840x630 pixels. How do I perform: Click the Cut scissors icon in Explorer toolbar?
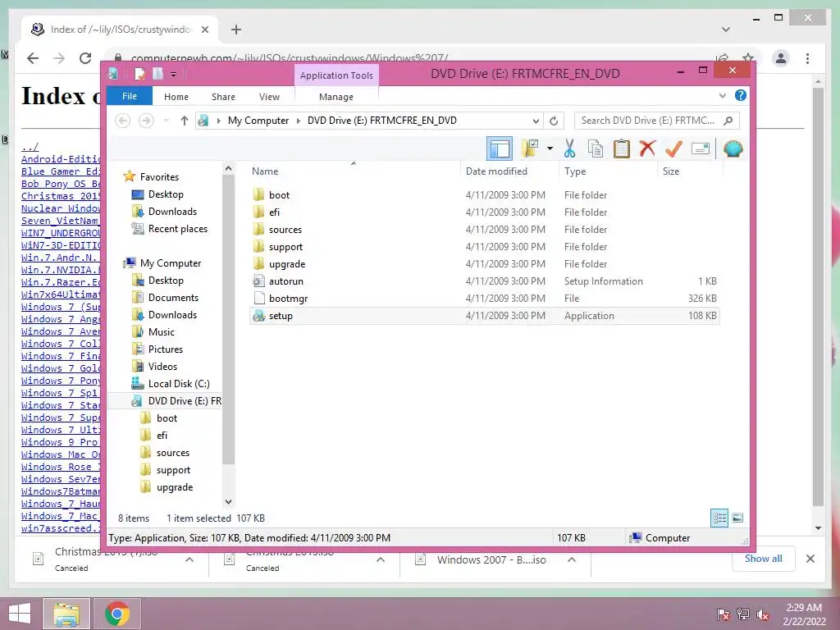(569, 148)
